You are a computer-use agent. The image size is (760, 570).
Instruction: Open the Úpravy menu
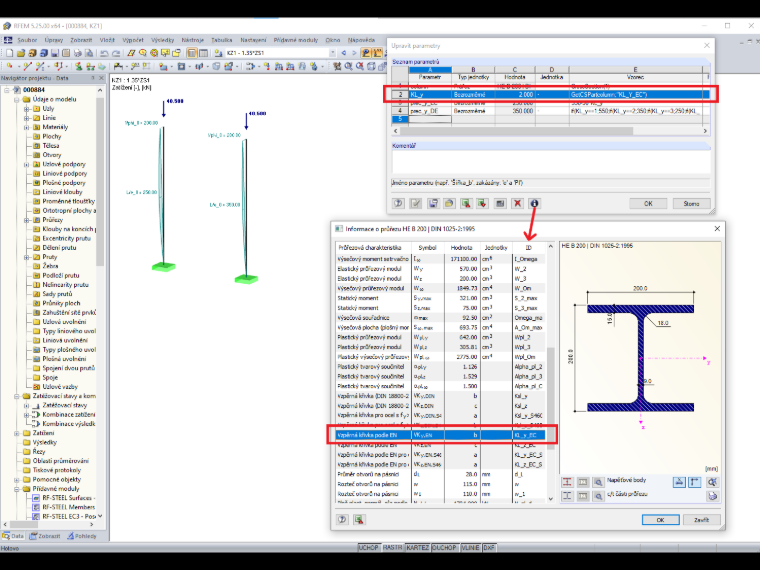click(x=53, y=40)
